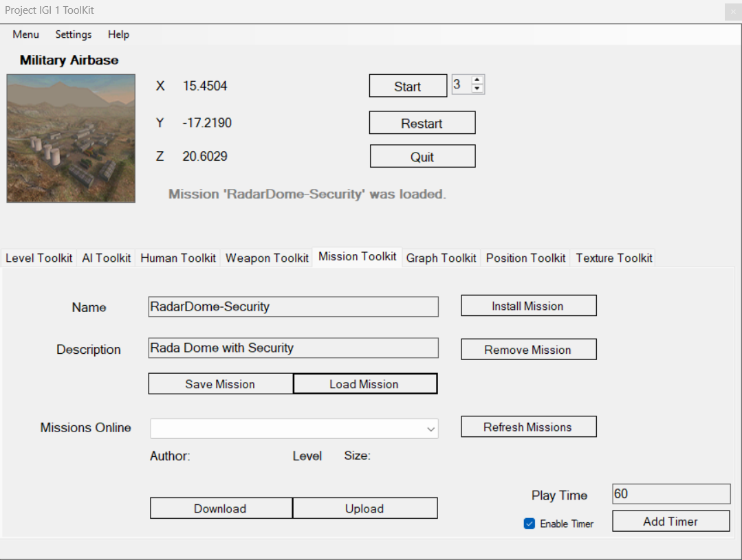Click the Upload button

(x=365, y=508)
